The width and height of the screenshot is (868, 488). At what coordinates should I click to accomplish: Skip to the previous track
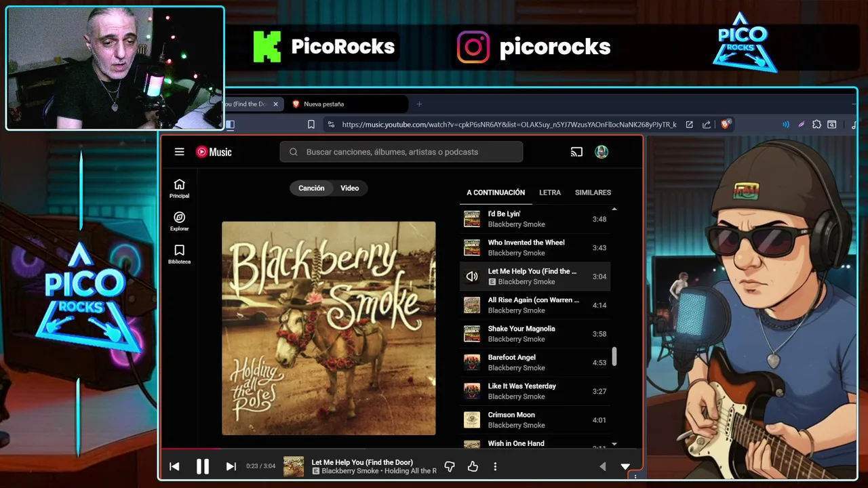(174, 466)
